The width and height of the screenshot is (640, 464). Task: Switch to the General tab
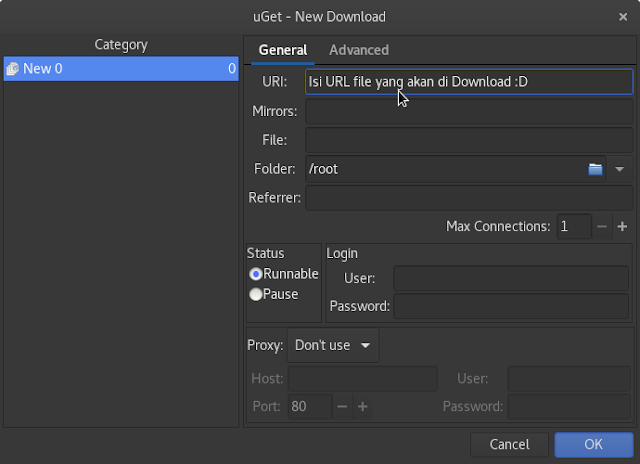point(283,50)
